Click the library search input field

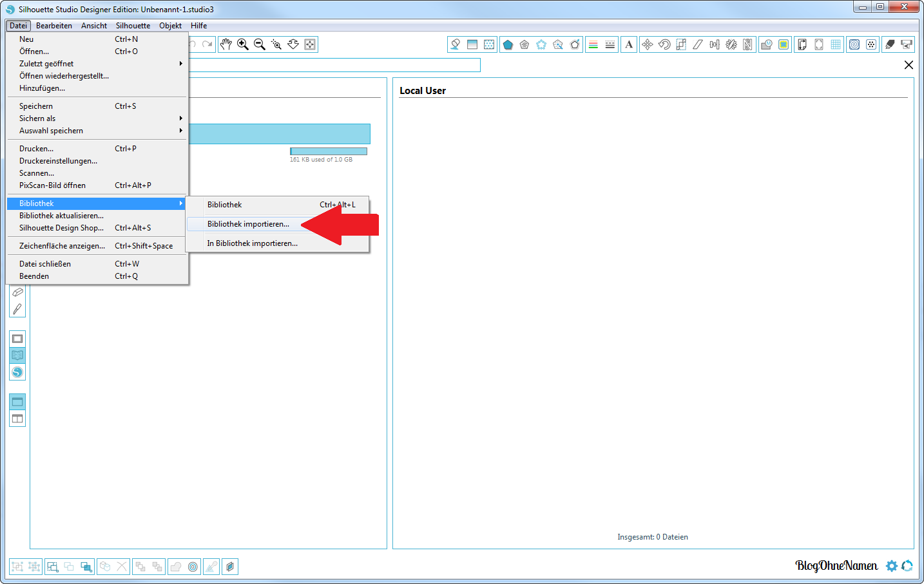tap(335, 65)
